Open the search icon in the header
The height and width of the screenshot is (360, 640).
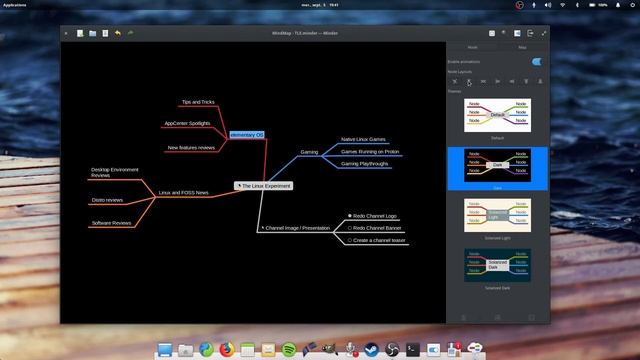[x=504, y=32]
